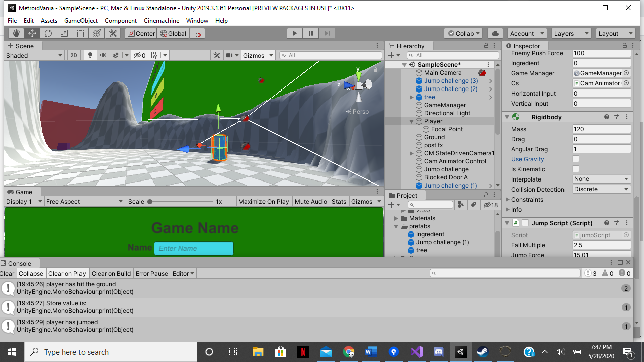The width and height of the screenshot is (644, 362).
Task: Toggle scene audio speaker icon
Action: click(x=103, y=55)
